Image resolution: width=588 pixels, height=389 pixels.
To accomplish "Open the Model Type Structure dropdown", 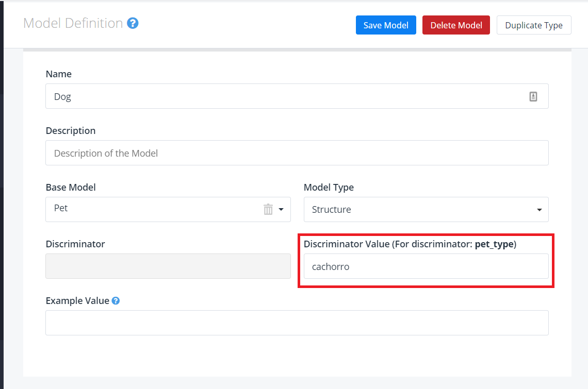I will [426, 210].
